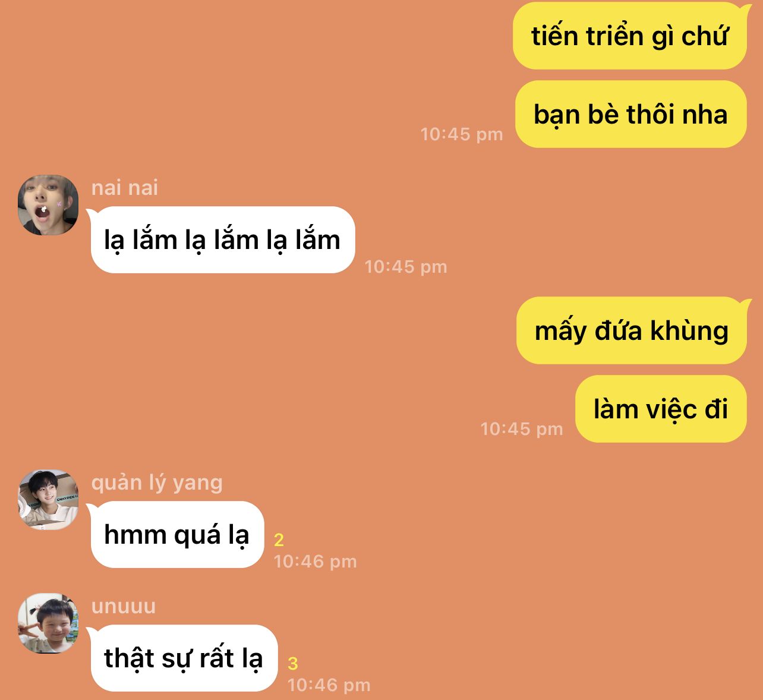Select the 'thật sự rất lạ' message bubble
This screenshot has width=763, height=700.
coord(184,658)
